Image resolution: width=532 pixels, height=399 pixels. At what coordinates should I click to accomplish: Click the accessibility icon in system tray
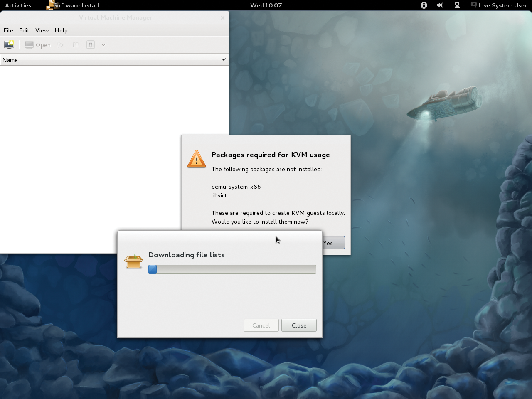tap(424, 5)
